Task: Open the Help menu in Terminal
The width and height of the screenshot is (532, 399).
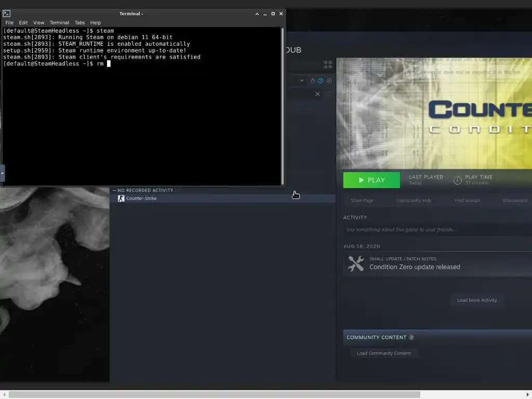Action: [96, 23]
